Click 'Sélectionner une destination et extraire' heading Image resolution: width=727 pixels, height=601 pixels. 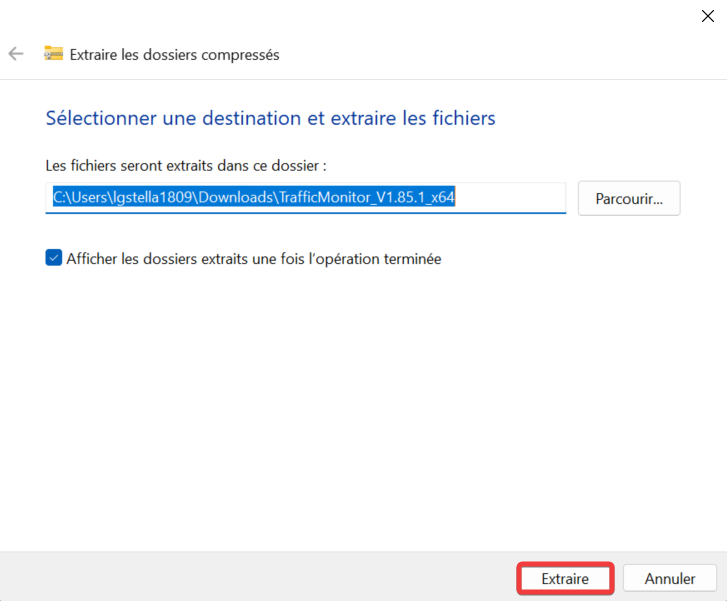click(x=270, y=118)
